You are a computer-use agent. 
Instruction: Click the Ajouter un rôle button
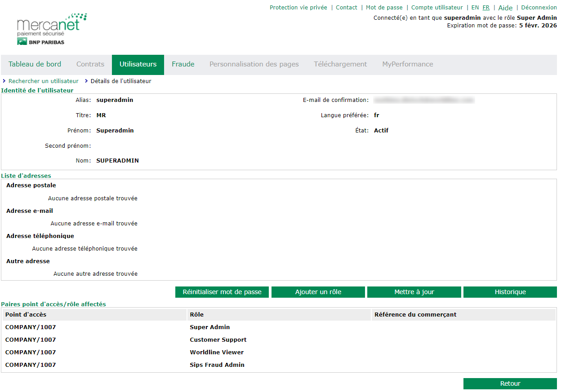[318, 292]
